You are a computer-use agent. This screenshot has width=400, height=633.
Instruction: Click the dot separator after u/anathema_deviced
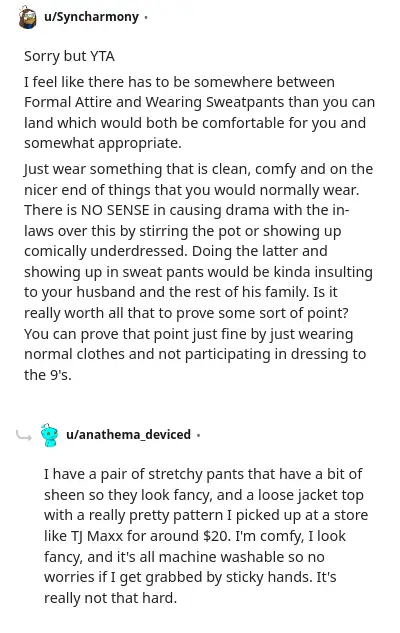(198, 435)
